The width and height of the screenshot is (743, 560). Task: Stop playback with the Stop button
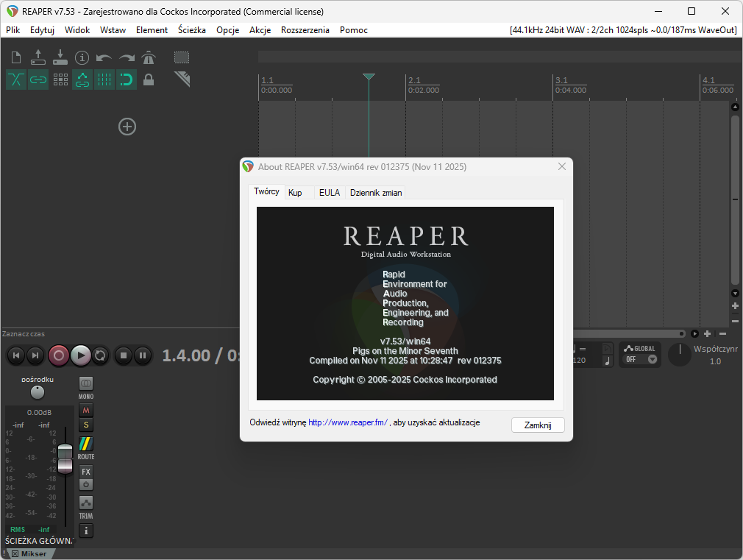(x=124, y=355)
